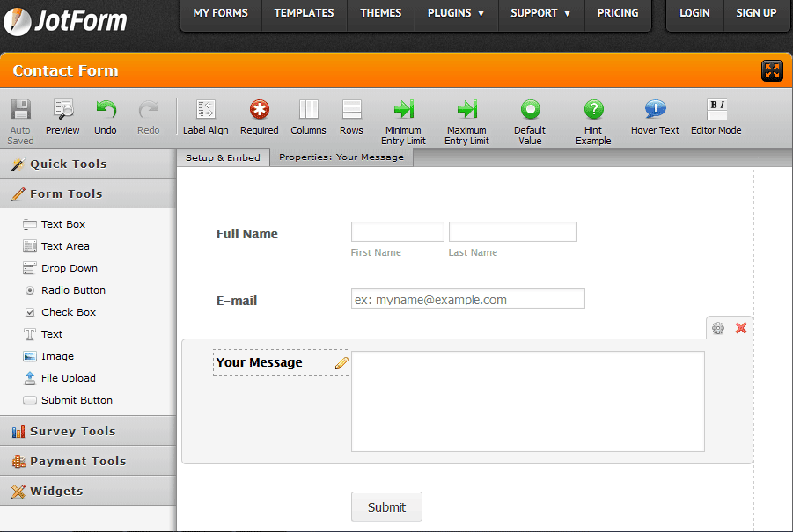Undo the last change
Screen dimensions: 793x532
pos(106,117)
